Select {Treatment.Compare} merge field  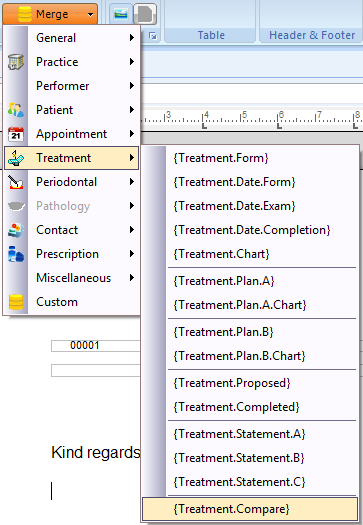[x=250, y=509]
